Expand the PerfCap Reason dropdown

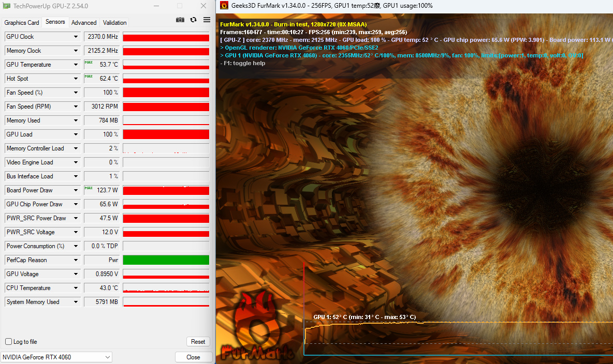tap(76, 260)
